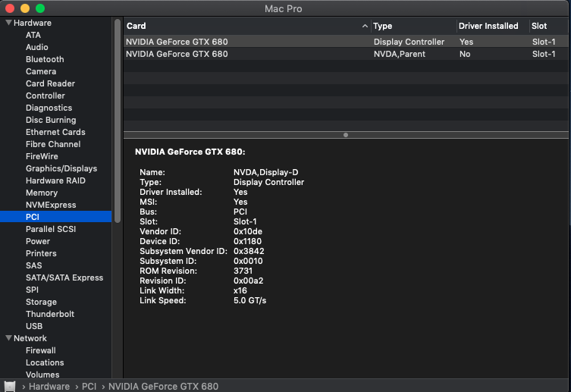The width and height of the screenshot is (571, 392).
Task: Click the Network section header
Action: pyautogui.click(x=30, y=338)
